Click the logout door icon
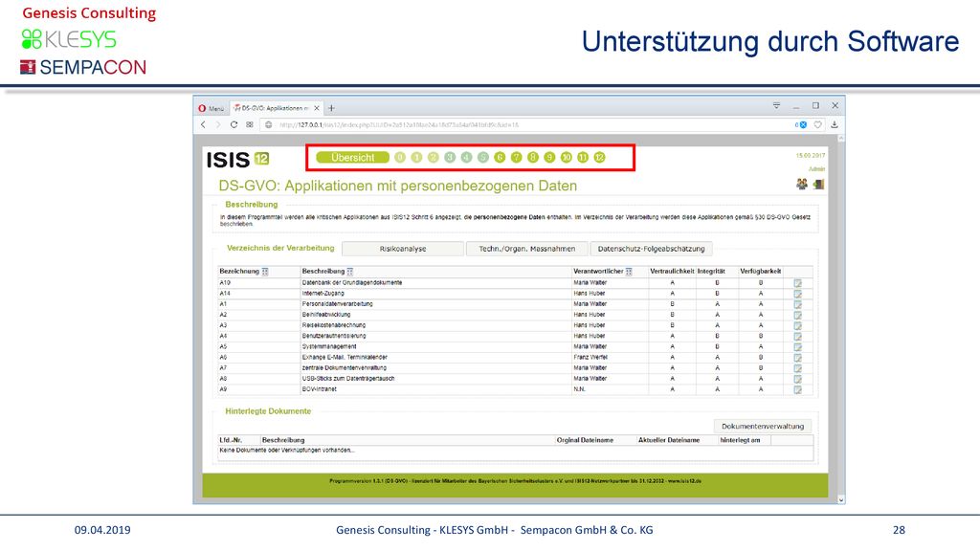980x551 pixels. point(819,184)
